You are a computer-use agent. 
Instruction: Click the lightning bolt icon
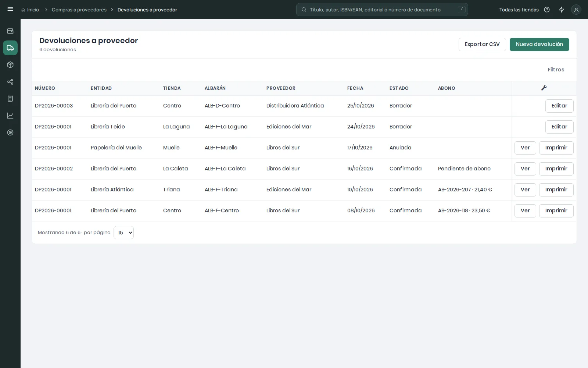(562, 10)
